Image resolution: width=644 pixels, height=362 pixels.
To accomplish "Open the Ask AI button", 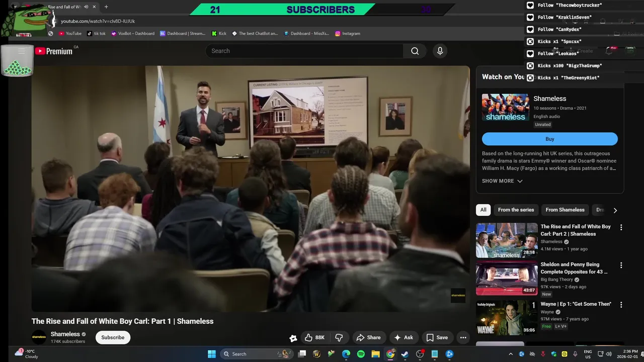I will [x=404, y=337].
